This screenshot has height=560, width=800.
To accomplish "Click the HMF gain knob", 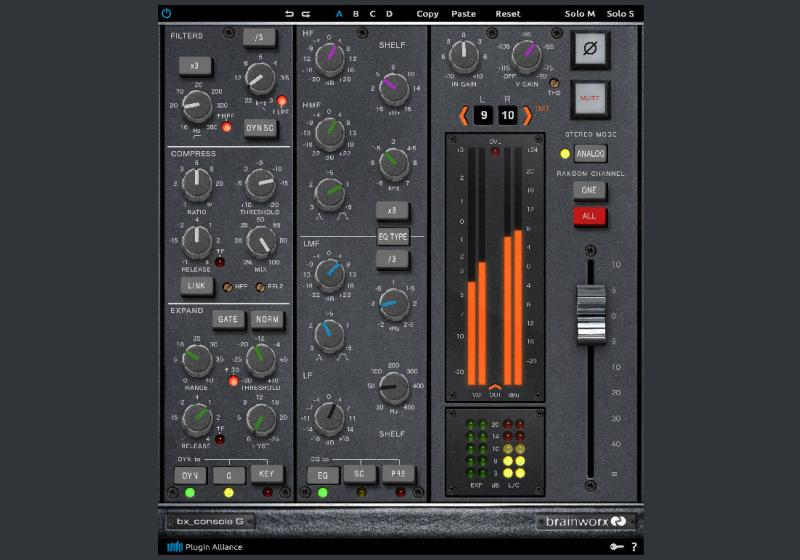I will (x=330, y=133).
